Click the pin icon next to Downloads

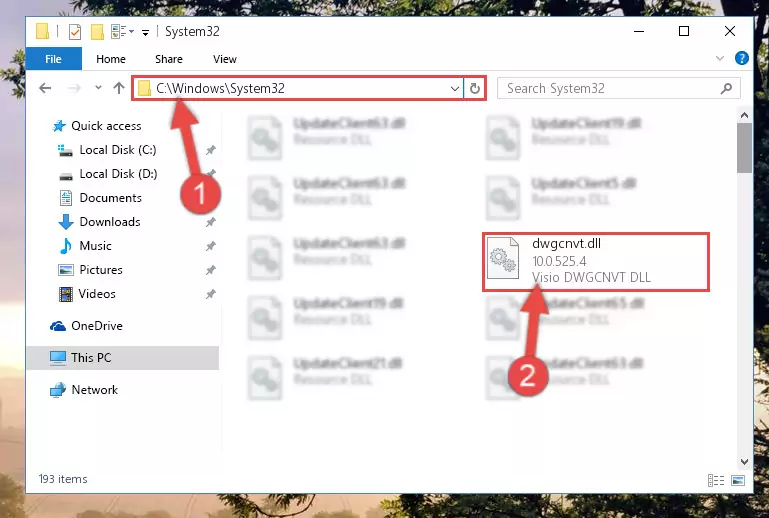click(210, 222)
